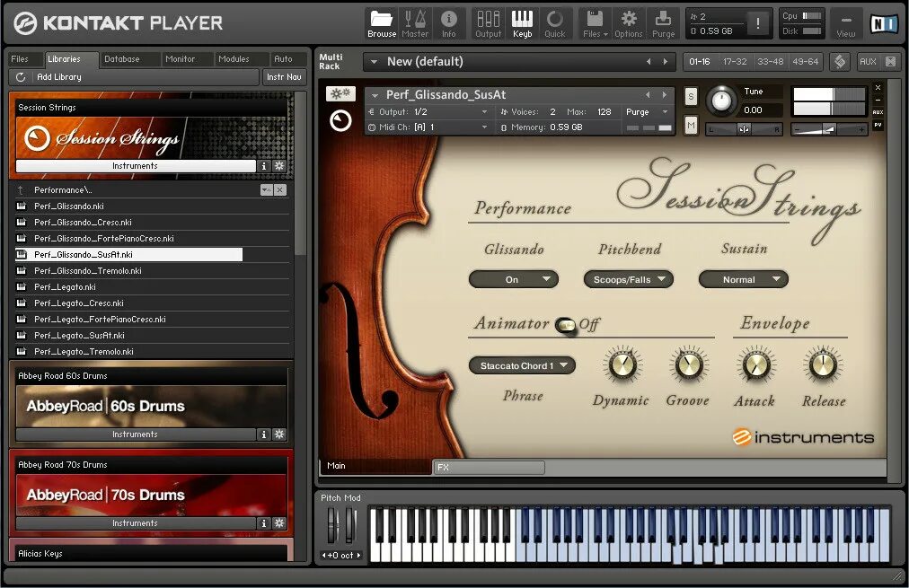Toggle the AUX rack button
Screen dimensions: 909x588
pyautogui.click(x=868, y=61)
